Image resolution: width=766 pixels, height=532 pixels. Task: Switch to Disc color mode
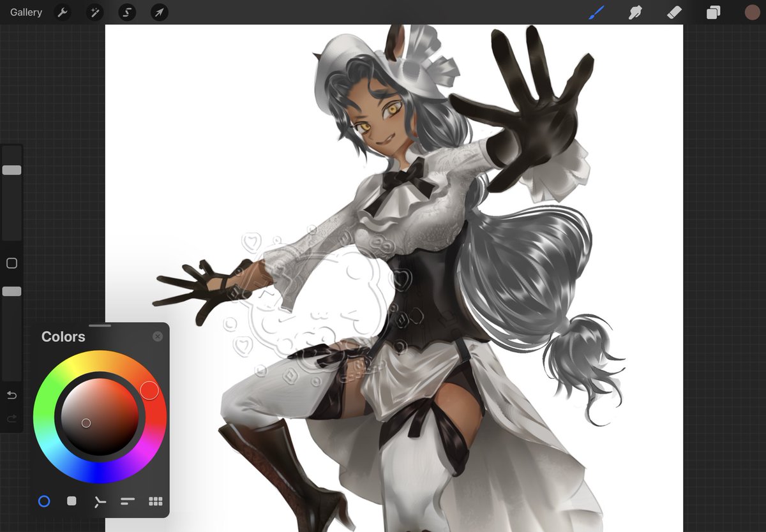pyautogui.click(x=44, y=501)
